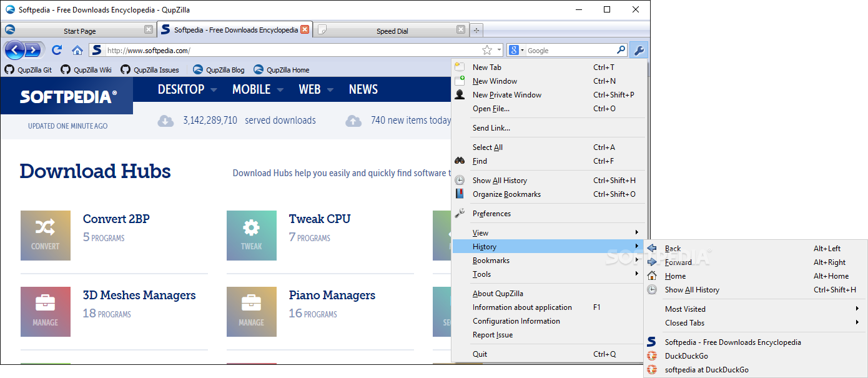Expand the Most Visited submenu

755,309
